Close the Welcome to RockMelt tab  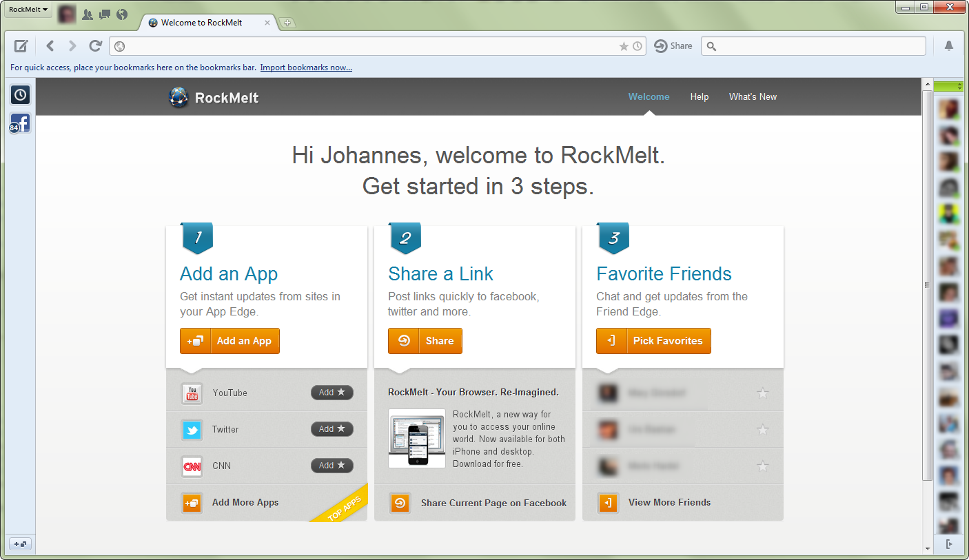tap(268, 23)
